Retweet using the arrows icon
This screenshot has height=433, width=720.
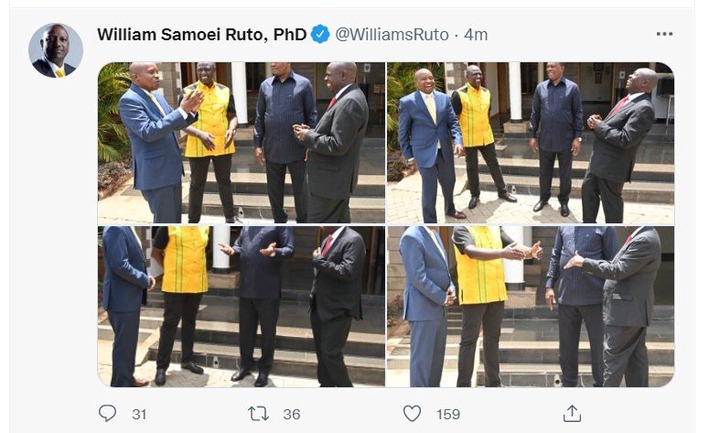pos(258,414)
